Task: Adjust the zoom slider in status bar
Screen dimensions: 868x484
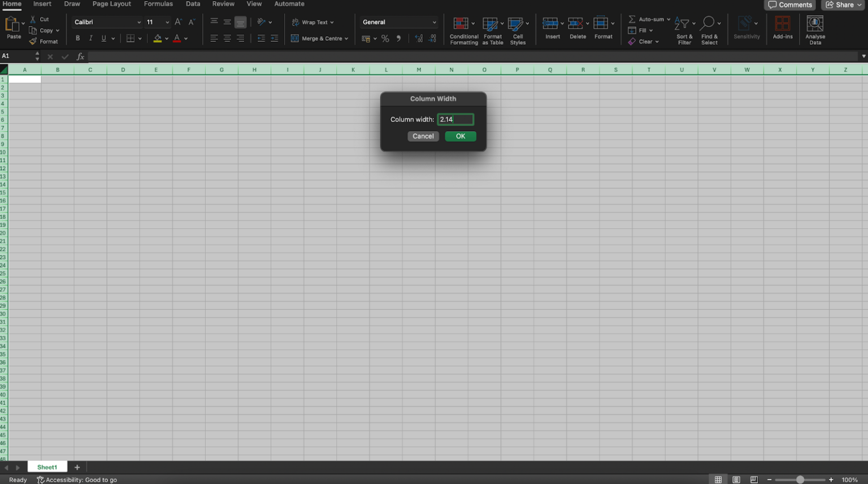Action: pos(800,479)
